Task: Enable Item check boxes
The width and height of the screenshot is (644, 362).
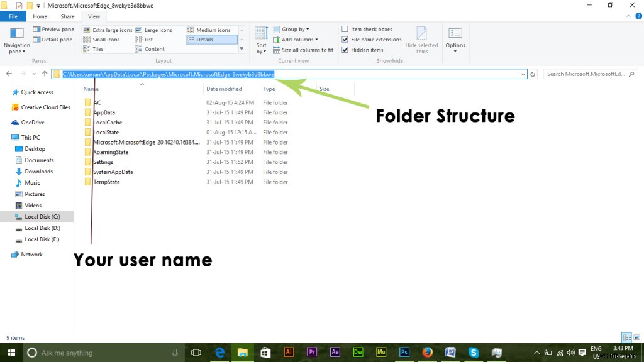Action: pyautogui.click(x=345, y=29)
